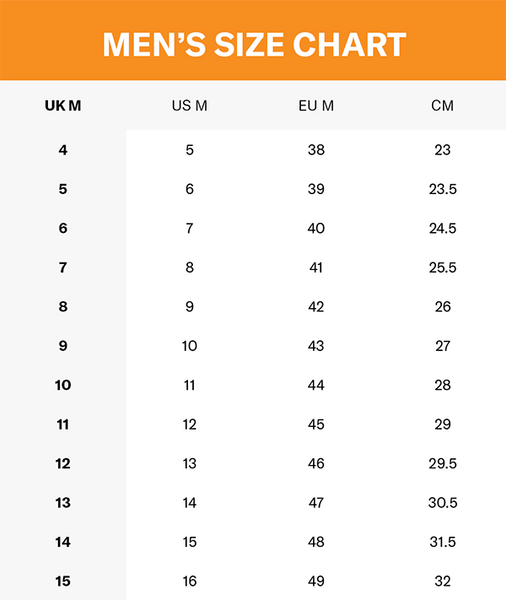Click EU size 38 cell
This screenshot has height=600, width=506.
coord(316,150)
